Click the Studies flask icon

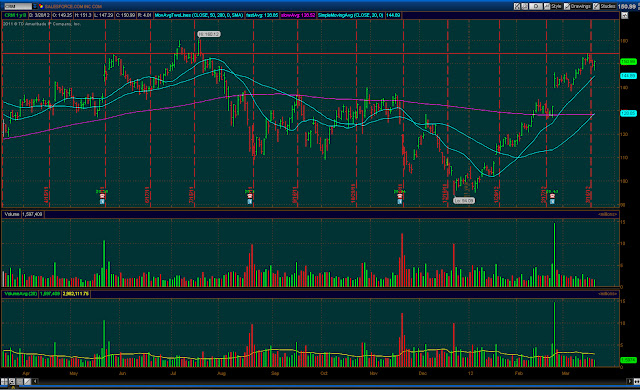(x=596, y=6)
